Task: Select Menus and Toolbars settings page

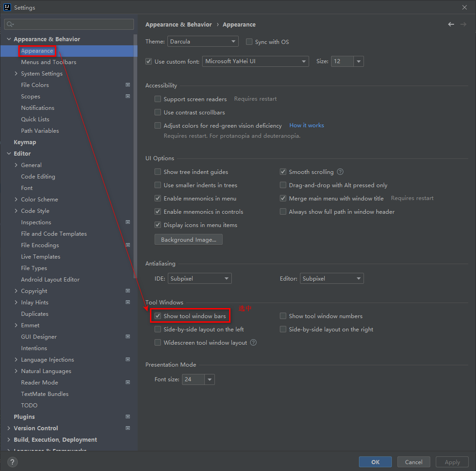Action: [x=48, y=62]
